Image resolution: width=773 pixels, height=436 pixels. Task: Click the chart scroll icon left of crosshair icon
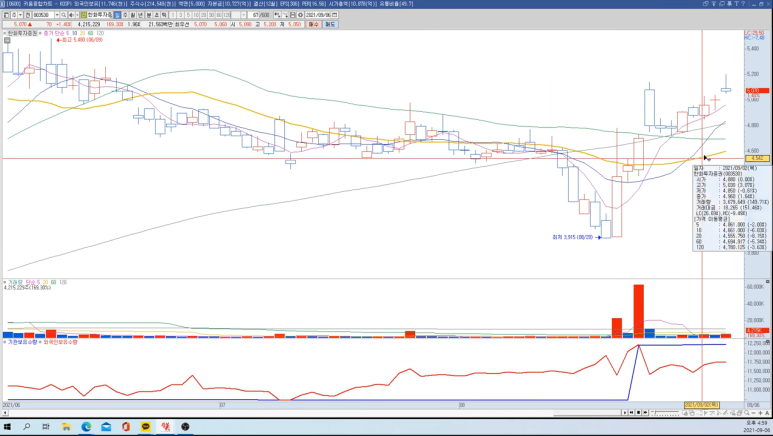[277, 15]
